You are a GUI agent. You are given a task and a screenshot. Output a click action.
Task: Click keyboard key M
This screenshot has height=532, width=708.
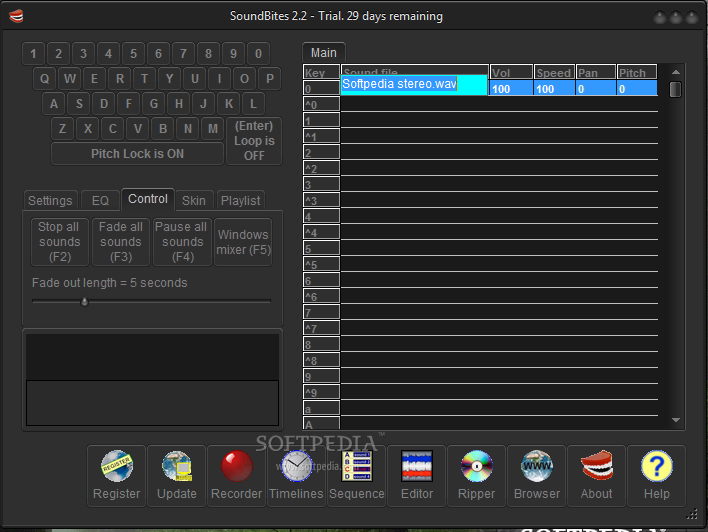[x=213, y=129]
